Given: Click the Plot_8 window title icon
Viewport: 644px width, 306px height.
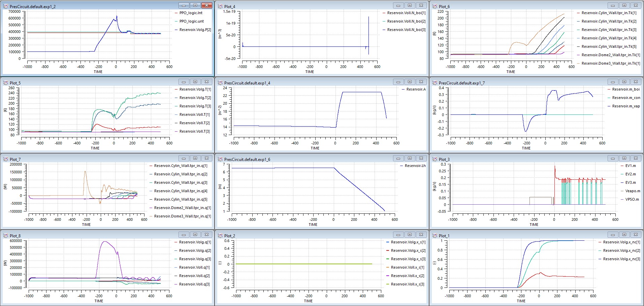Looking at the screenshot, I should 6,236.
